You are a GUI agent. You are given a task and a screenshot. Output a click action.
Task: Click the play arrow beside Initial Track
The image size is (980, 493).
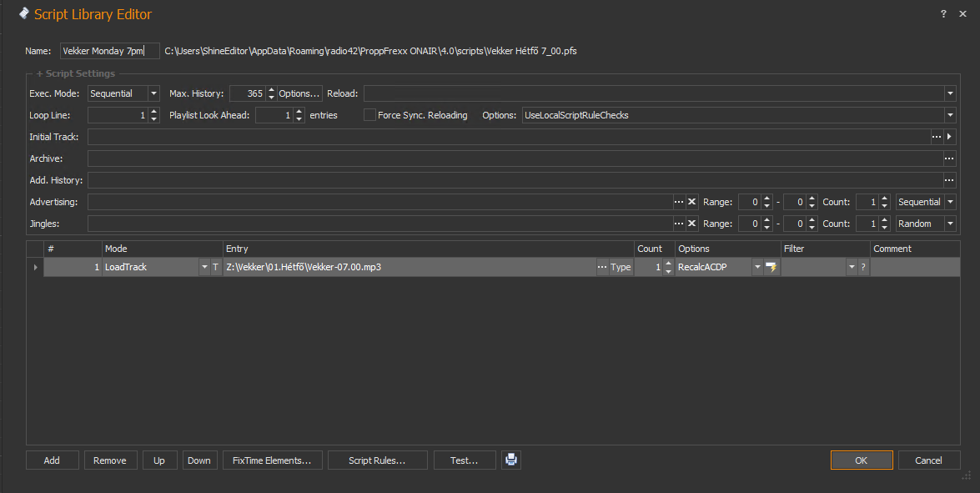click(950, 137)
